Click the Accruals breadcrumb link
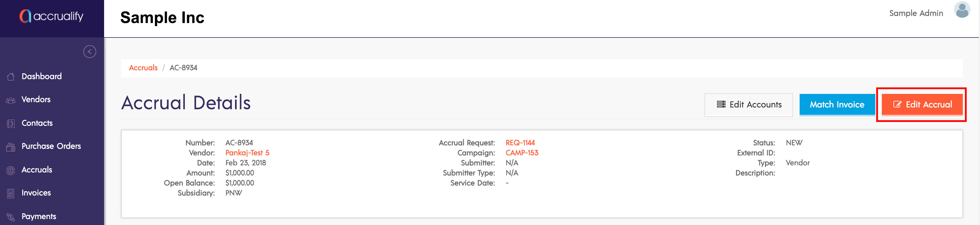Viewport: 980px width, 225px height. (143, 68)
